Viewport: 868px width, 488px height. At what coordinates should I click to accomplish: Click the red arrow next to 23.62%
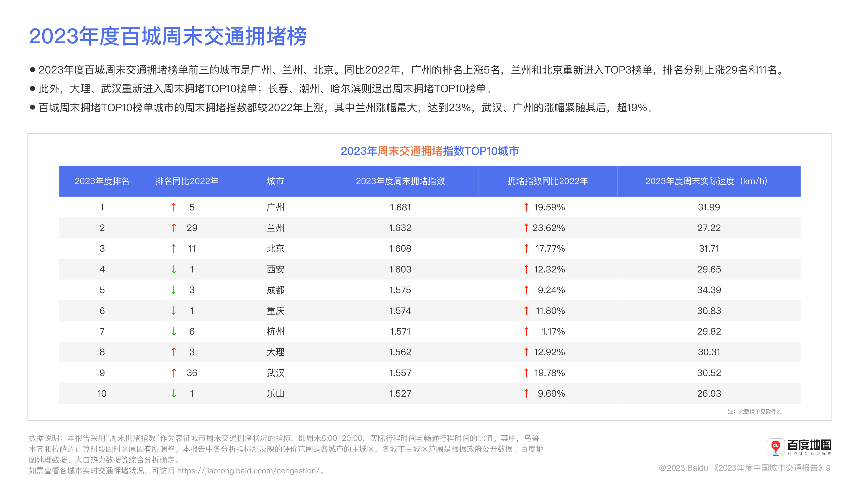pyautogui.click(x=526, y=228)
